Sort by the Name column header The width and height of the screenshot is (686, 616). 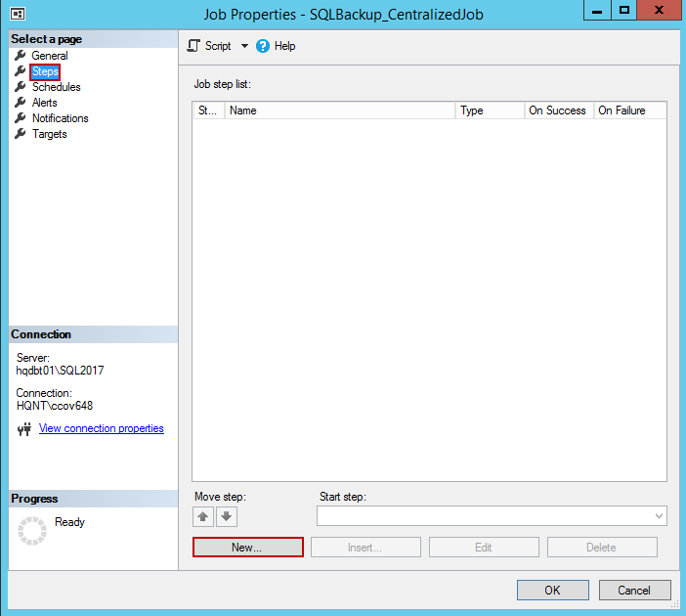pyautogui.click(x=340, y=110)
